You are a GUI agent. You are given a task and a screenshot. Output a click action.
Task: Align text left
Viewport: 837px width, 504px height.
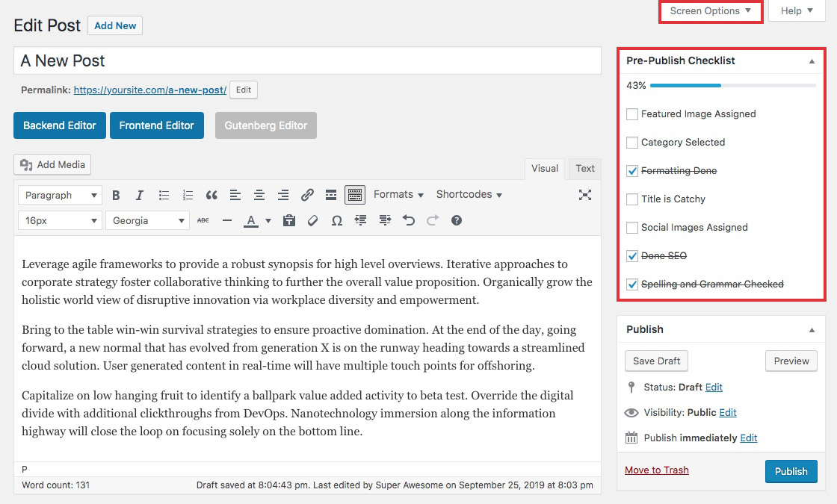click(235, 195)
